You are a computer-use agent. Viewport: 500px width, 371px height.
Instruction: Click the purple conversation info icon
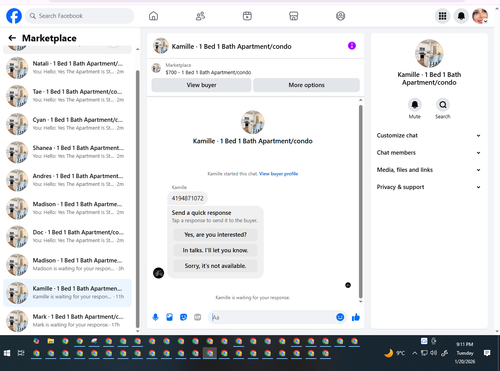coord(352,46)
